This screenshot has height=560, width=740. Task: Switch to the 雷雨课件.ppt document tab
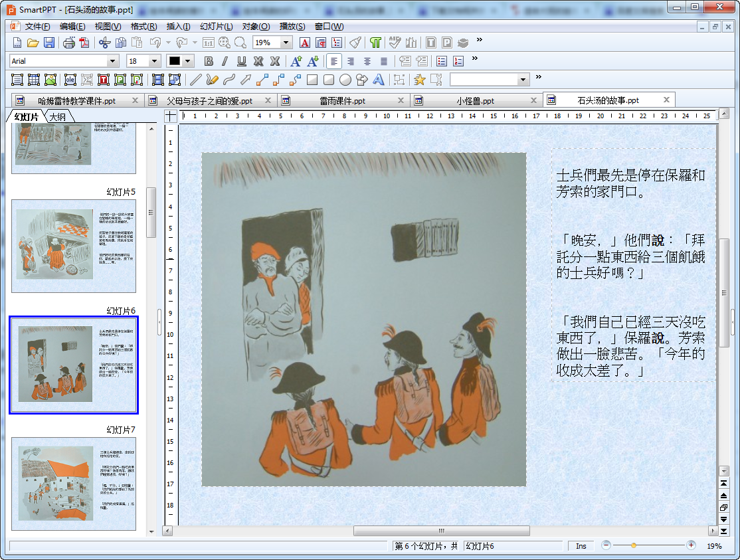342,100
